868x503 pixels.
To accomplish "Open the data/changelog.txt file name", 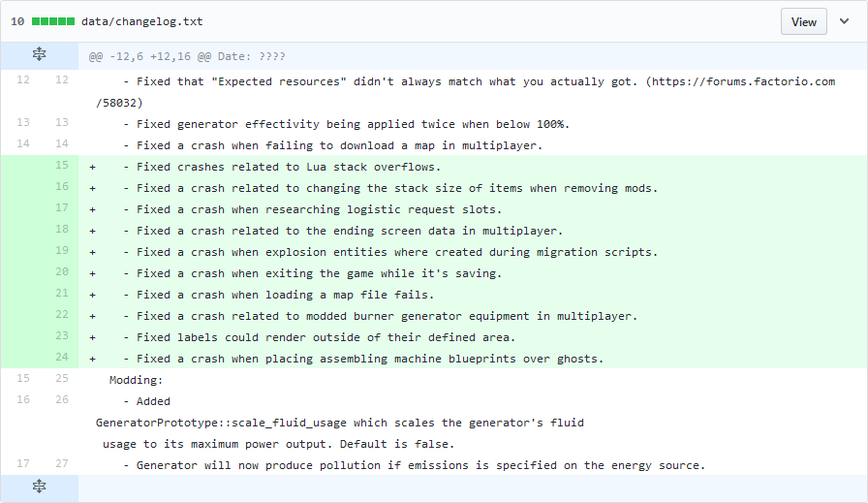I will pos(142,21).
